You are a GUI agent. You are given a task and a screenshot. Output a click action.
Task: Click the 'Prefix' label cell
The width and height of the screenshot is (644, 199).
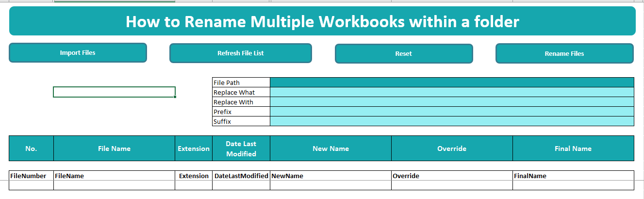click(x=241, y=112)
